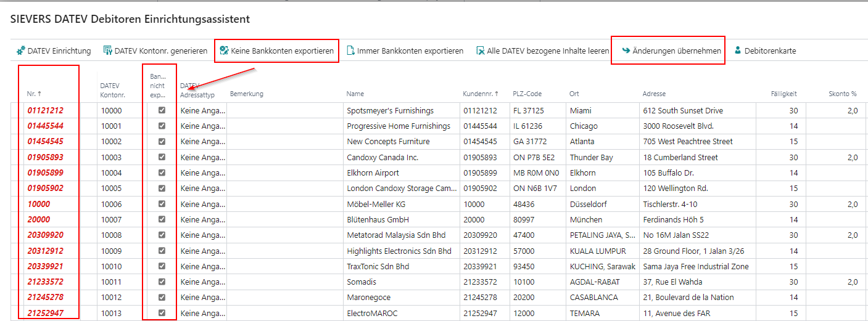Toggle bank export checkbox for row 01121212

[x=162, y=110]
